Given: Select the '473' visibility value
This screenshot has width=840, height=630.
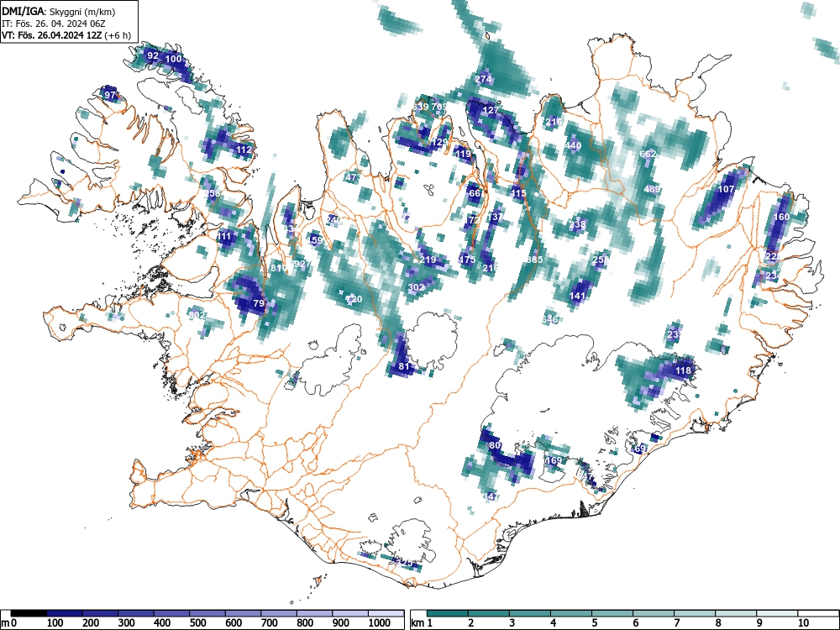Looking at the screenshot, I should click(354, 177).
